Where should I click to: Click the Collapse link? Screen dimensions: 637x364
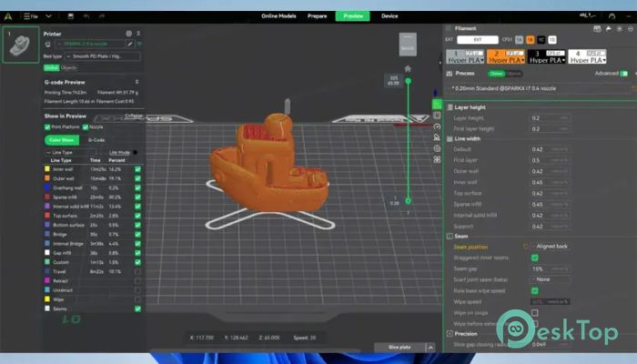[134, 116]
